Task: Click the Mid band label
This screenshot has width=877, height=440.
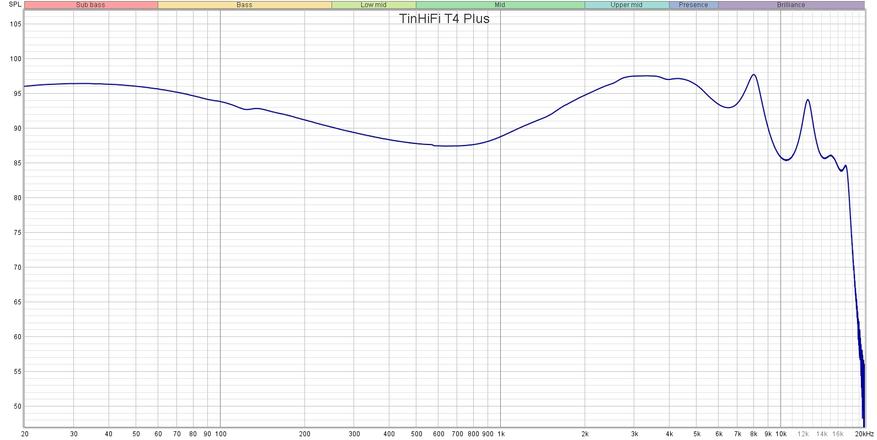Action: (500, 5)
